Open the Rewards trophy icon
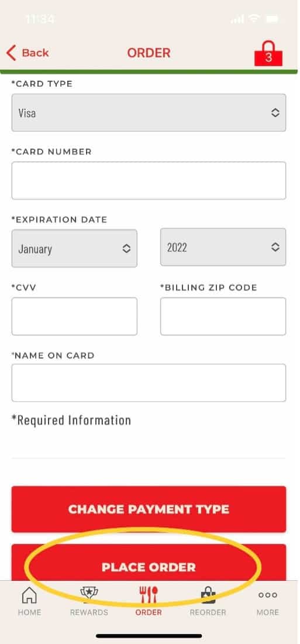Screen dimensions: 300x644 click(x=89, y=594)
